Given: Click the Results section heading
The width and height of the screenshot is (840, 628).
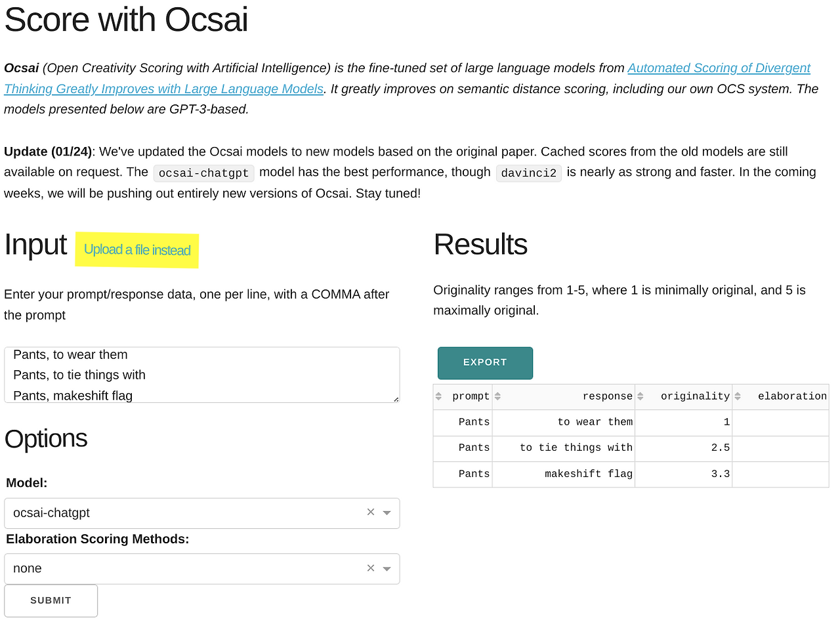Looking at the screenshot, I should 480,245.
